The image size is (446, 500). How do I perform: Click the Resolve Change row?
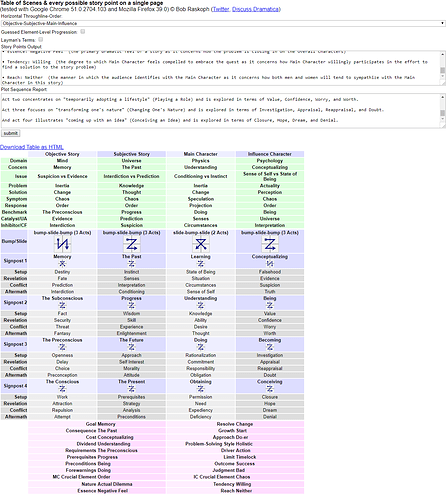coord(235,424)
